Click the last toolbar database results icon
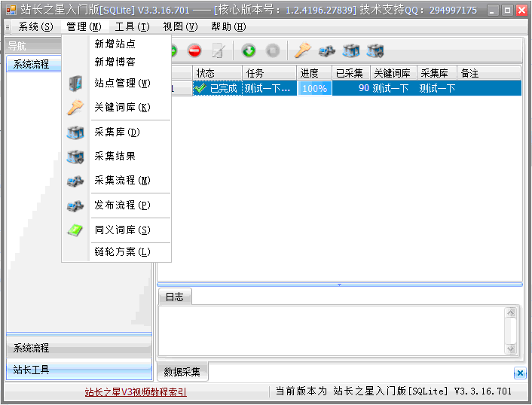532x405 pixels. [375, 51]
